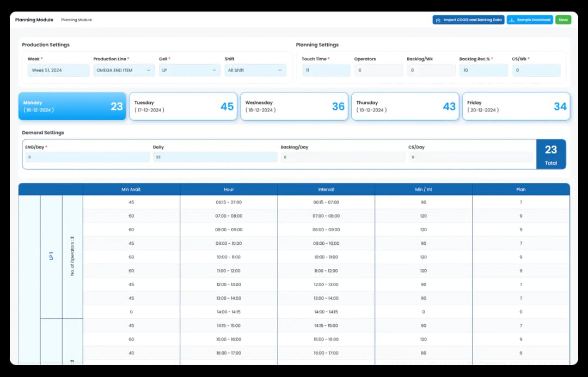Open the Shift dropdown set to All Shift
Viewport: 588px width, 377px height.
point(256,70)
